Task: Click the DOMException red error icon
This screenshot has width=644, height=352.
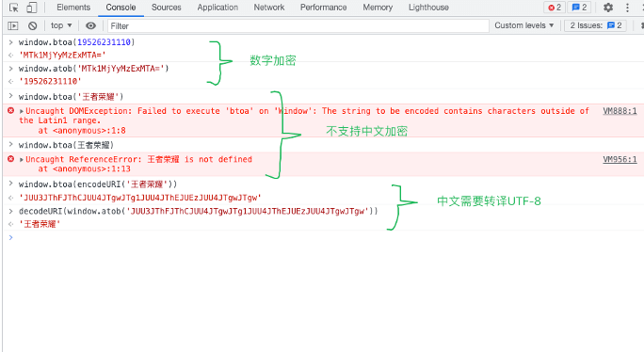Action: tap(10, 110)
